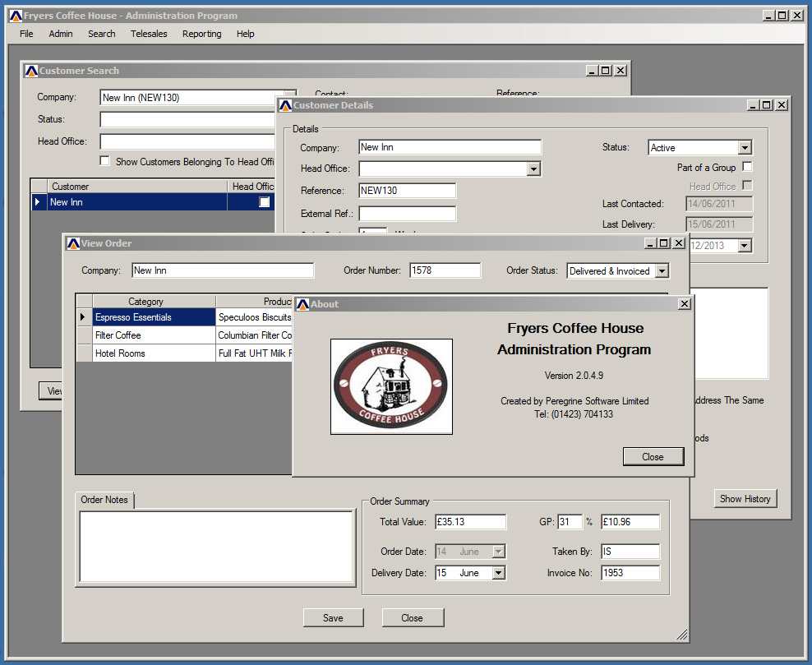Maximize the View Order window
This screenshot has width=812, height=665.
663,242
